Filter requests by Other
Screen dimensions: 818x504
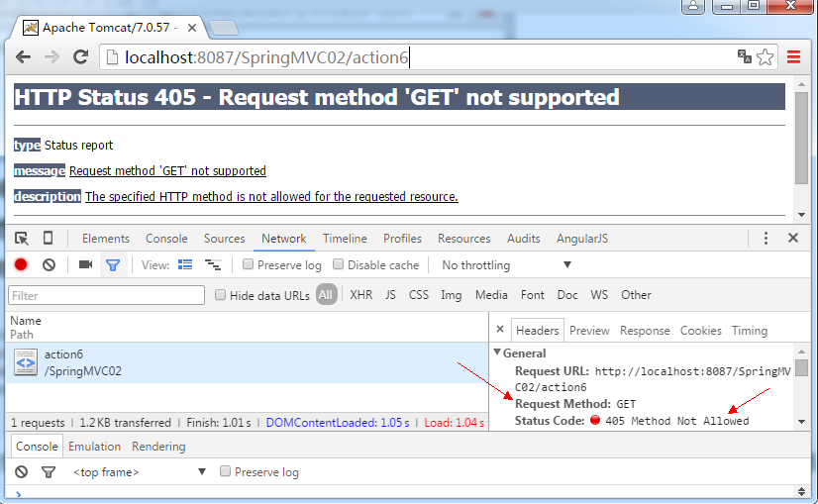tap(636, 295)
